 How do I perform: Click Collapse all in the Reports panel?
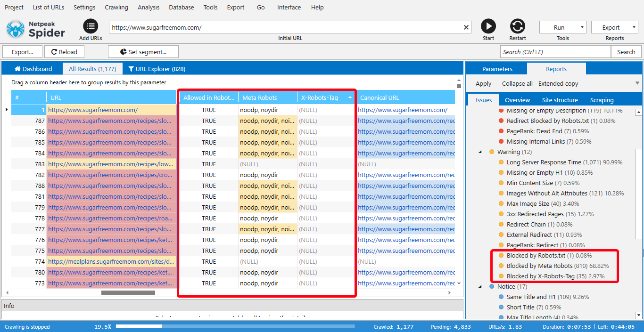[x=517, y=83]
